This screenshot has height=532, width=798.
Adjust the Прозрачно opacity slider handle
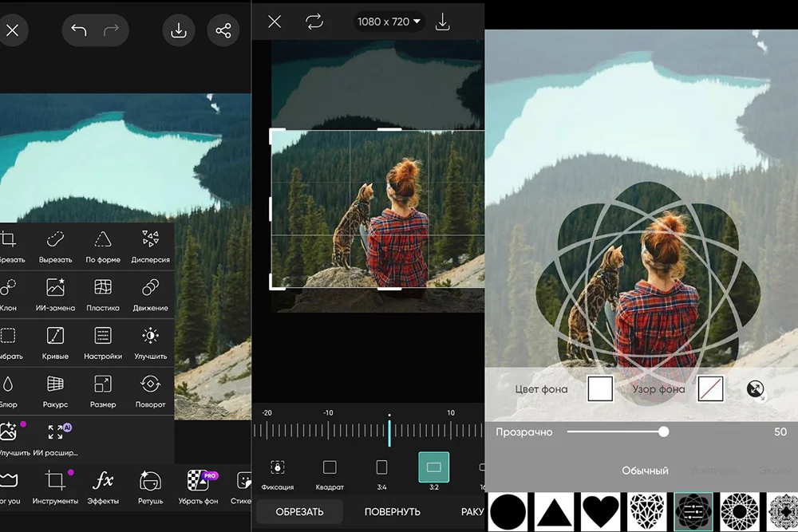click(x=663, y=432)
